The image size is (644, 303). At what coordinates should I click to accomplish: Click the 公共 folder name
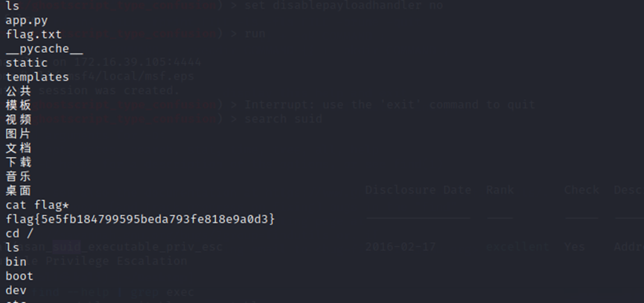coord(19,91)
